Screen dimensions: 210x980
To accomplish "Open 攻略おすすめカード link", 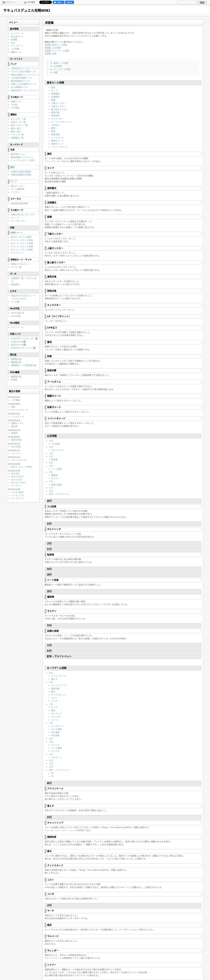I will 20,264.
